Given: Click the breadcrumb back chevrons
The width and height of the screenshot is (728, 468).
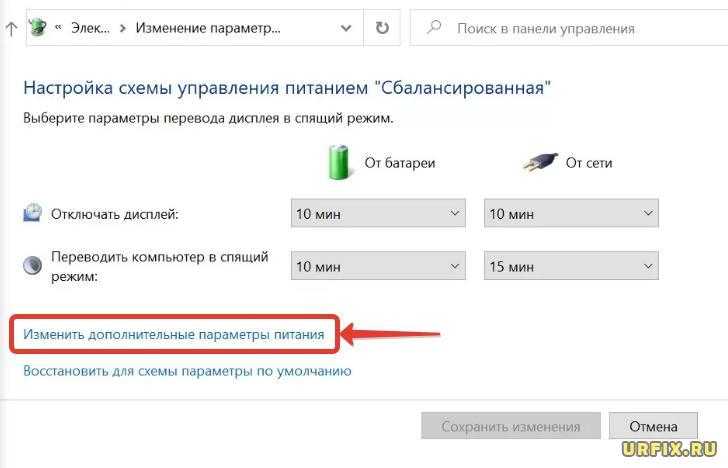Looking at the screenshot, I should (x=58, y=27).
